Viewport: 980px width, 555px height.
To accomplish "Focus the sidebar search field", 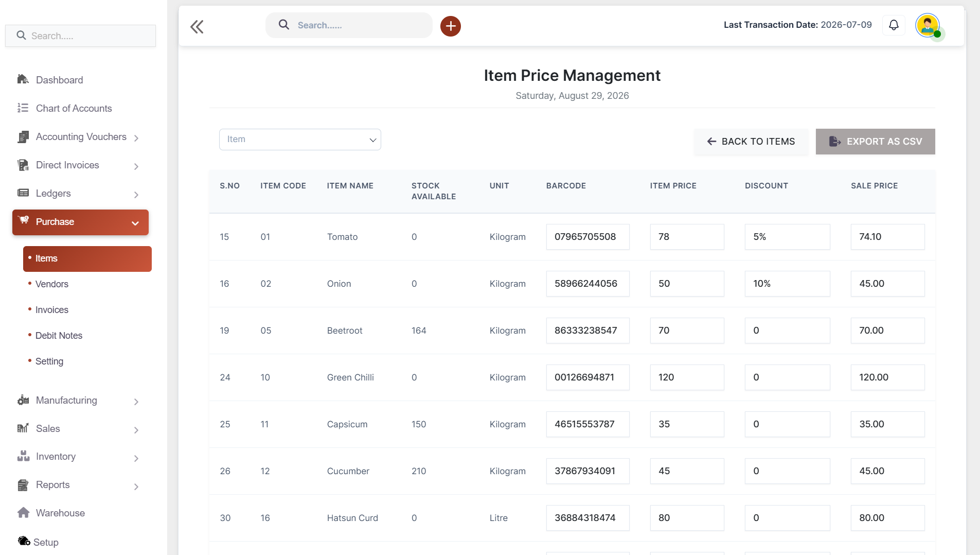I will tap(80, 36).
